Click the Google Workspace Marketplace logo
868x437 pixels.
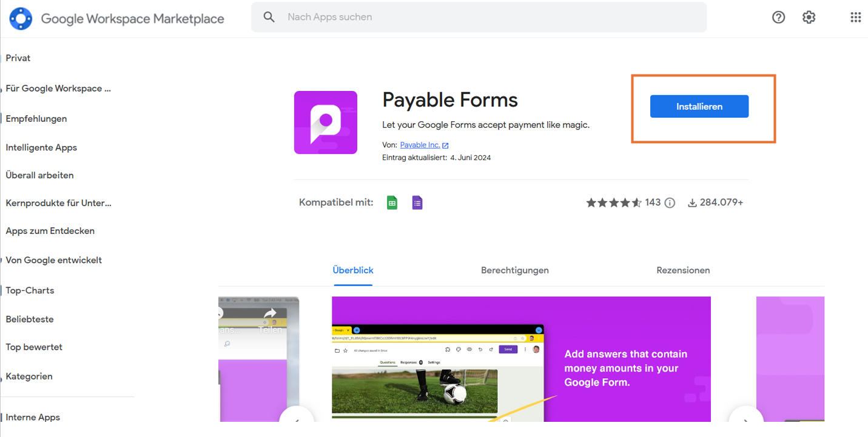pyautogui.click(x=21, y=18)
